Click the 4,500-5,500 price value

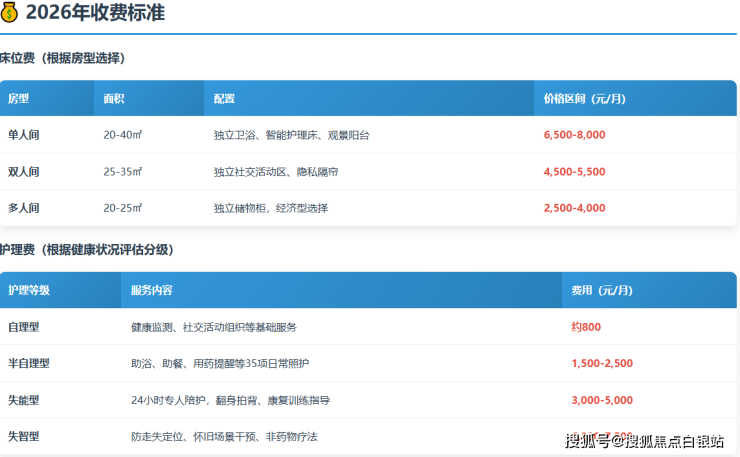tap(574, 172)
